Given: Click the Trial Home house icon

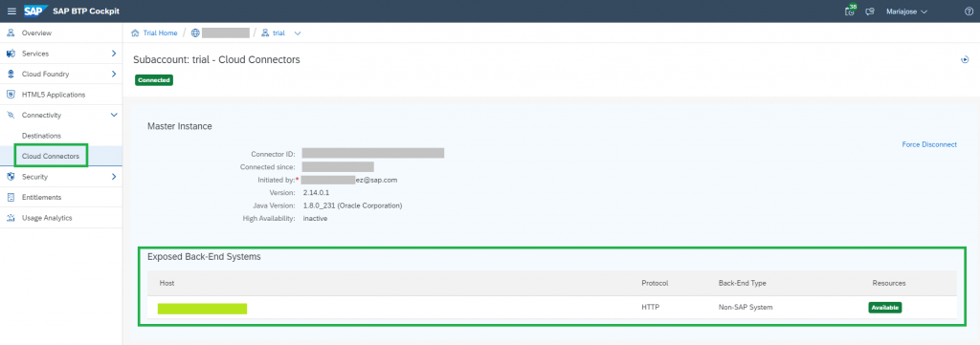Looking at the screenshot, I should (x=135, y=33).
